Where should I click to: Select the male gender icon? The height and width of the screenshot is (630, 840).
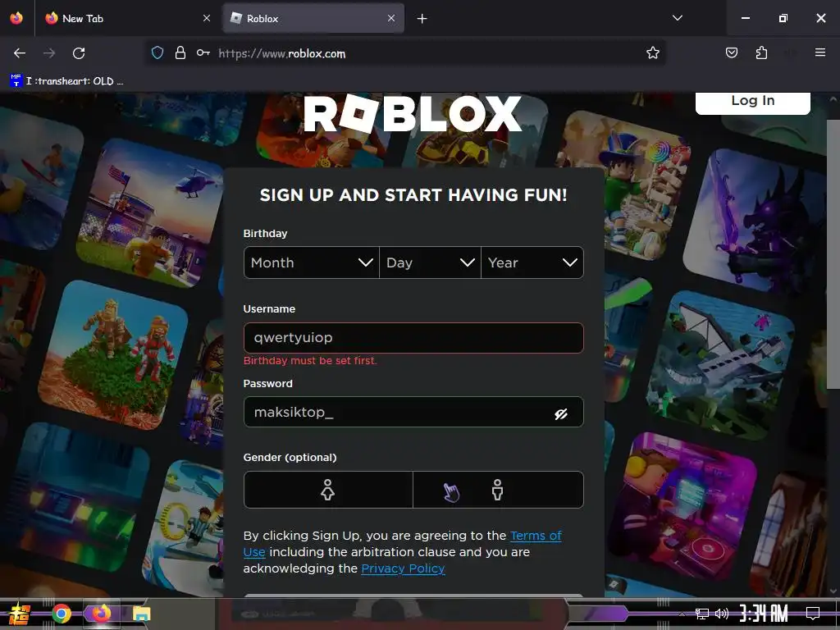[x=498, y=490]
